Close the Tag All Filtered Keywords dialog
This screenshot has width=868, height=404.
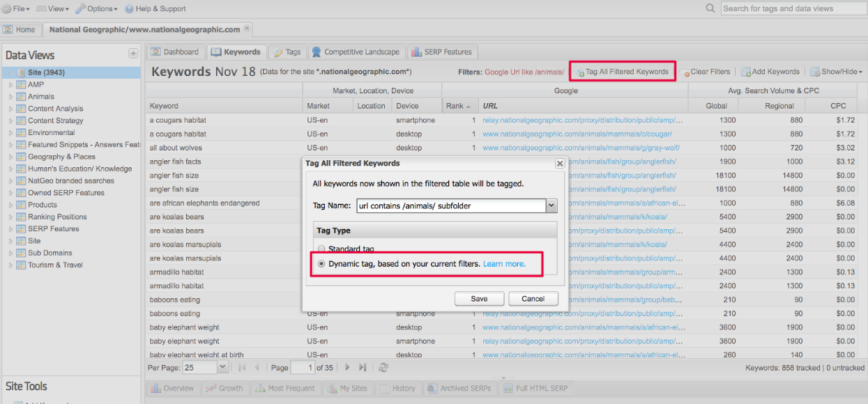559,163
